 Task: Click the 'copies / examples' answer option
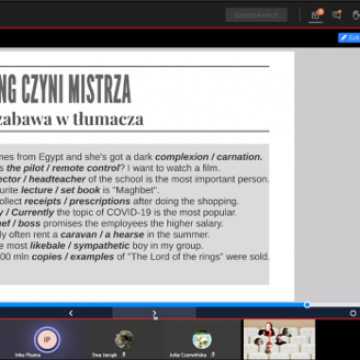click(73, 257)
